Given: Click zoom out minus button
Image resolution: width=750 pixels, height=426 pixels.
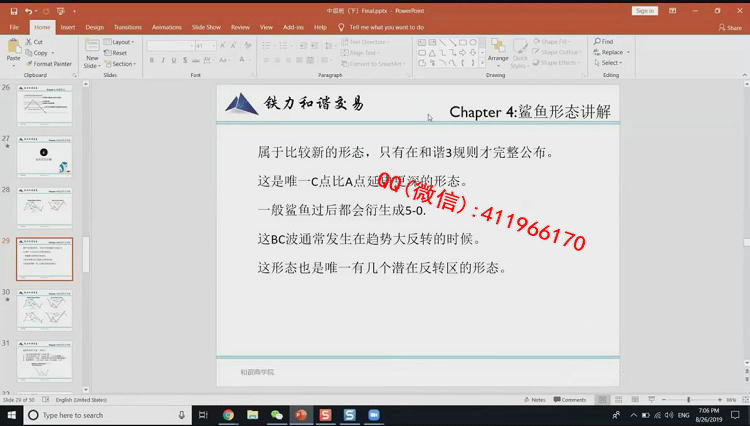Looking at the screenshot, I should [x=664, y=400].
